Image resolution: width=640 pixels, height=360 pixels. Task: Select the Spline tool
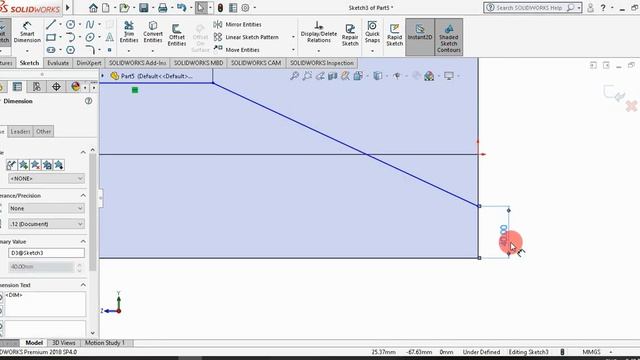pos(90,24)
